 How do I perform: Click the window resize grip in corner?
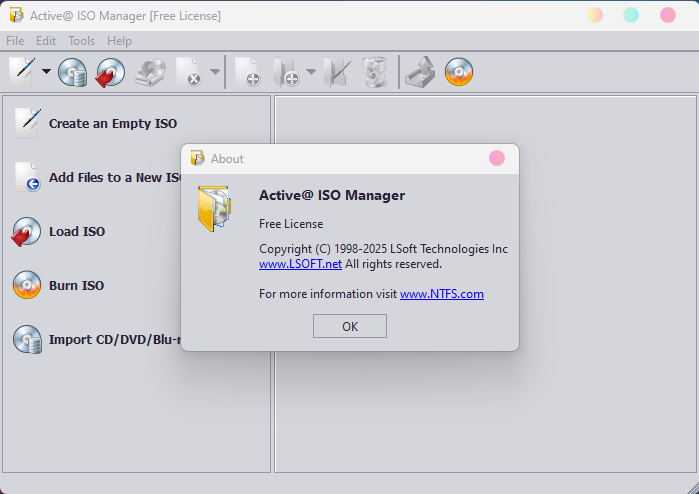(692, 488)
